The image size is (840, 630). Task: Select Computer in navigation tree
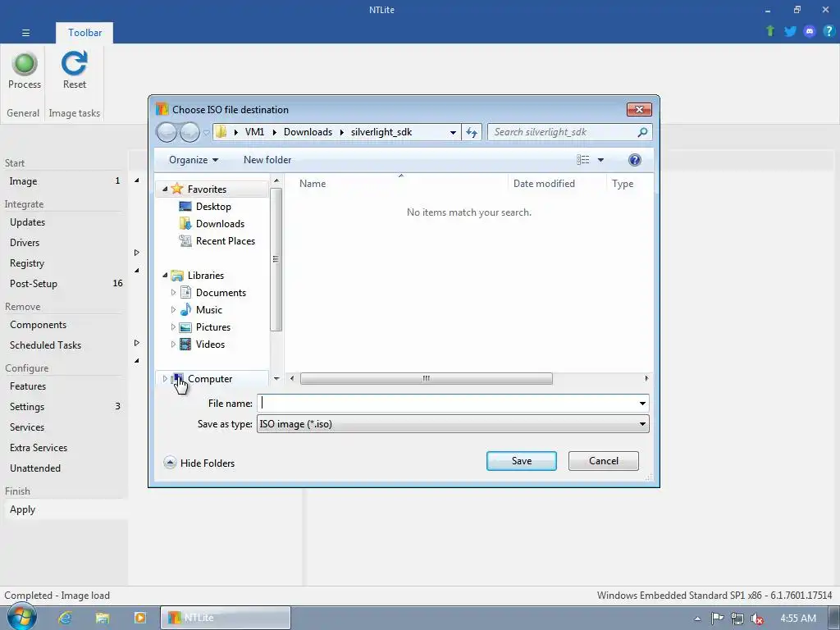point(209,379)
